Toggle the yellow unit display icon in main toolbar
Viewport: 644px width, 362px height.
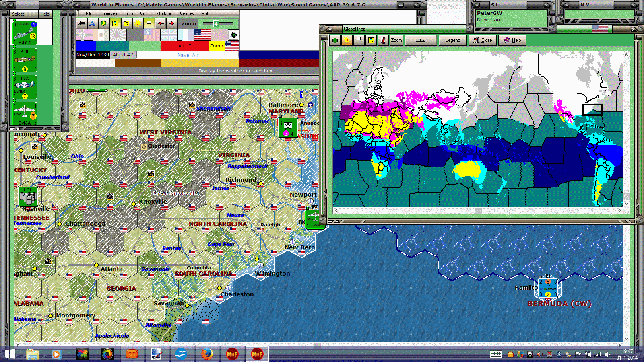pyautogui.click(x=115, y=23)
